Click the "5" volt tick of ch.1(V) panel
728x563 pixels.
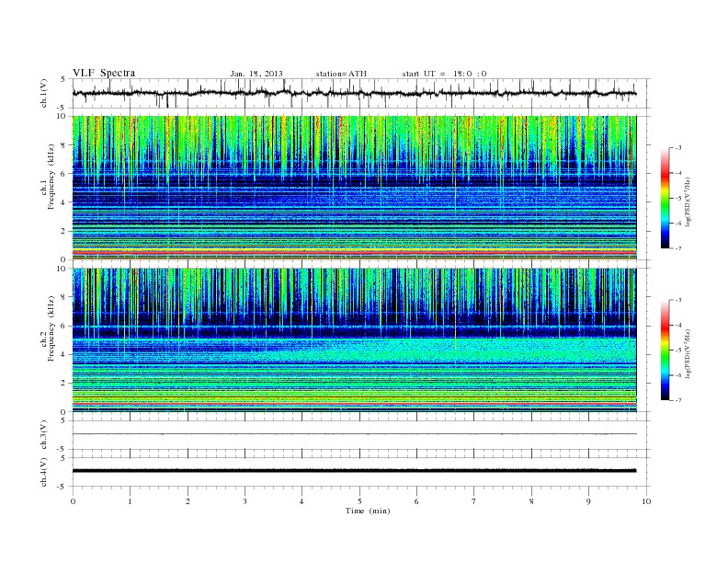point(63,80)
